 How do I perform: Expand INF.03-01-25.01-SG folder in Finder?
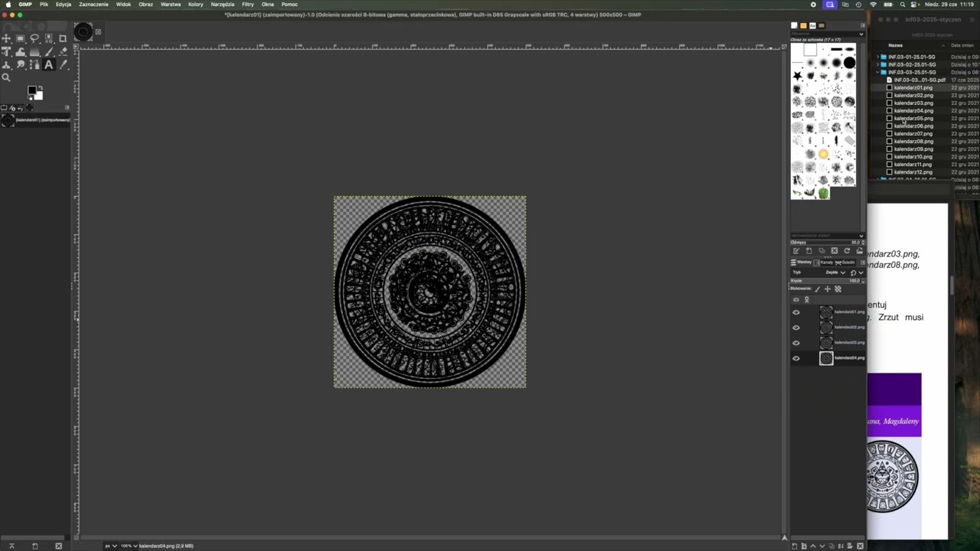878,57
